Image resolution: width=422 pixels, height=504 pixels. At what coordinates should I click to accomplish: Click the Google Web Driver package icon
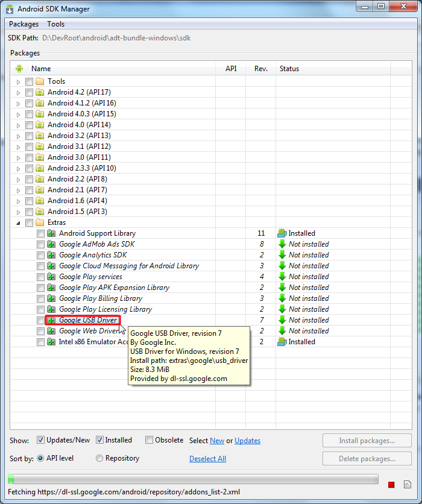point(51,331)
